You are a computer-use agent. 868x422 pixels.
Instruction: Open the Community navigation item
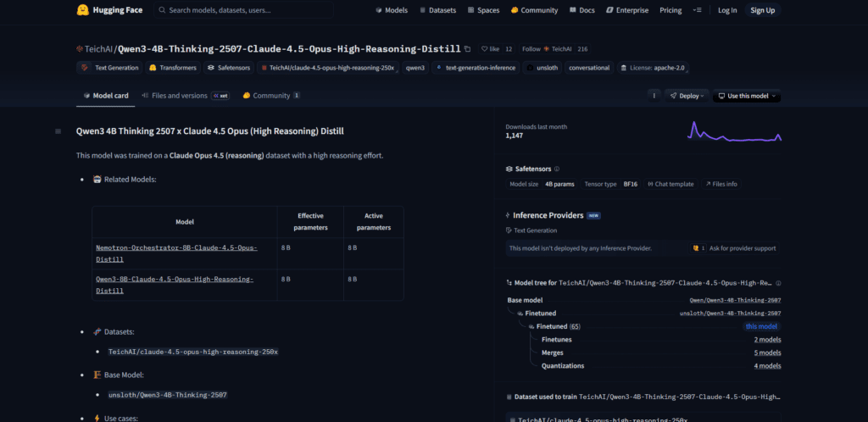coord(534,10)
